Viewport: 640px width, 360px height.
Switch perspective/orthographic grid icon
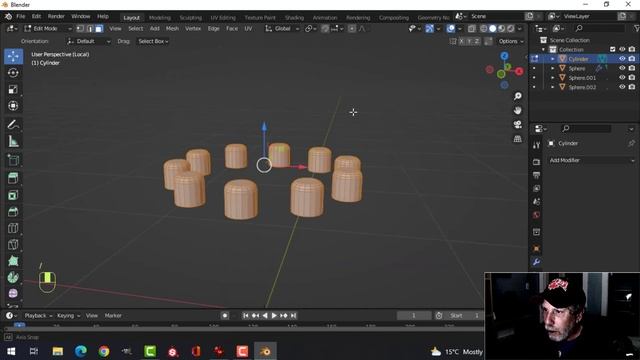coord(518,139)
